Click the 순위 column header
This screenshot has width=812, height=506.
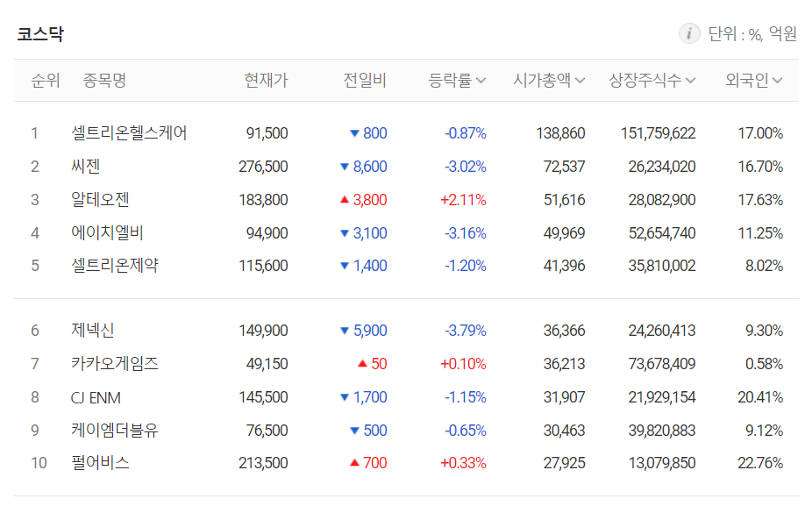45,81
